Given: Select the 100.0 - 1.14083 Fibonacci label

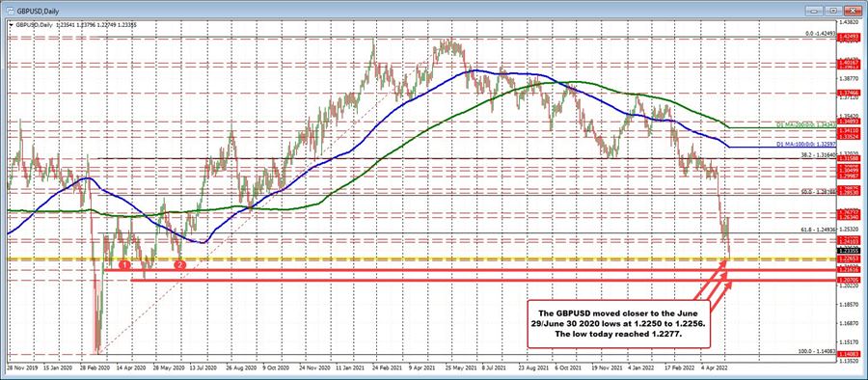Looking at the screenshot, I should pyautogui.click(x=817, y=351).
